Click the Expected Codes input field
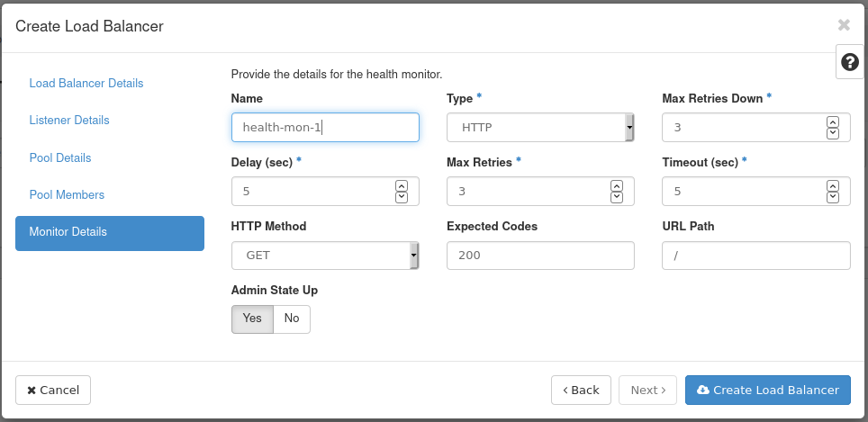This screenshot has width=868, height=422. coord(540,256)
